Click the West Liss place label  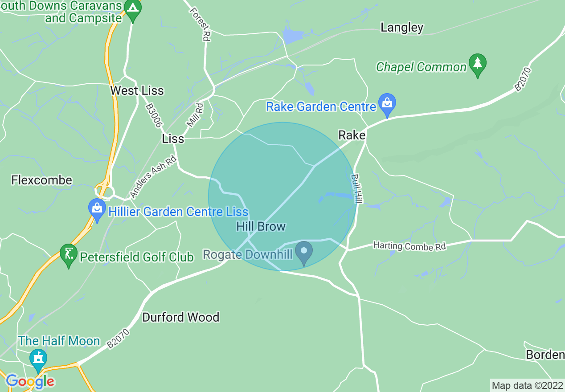pos(137,91)
